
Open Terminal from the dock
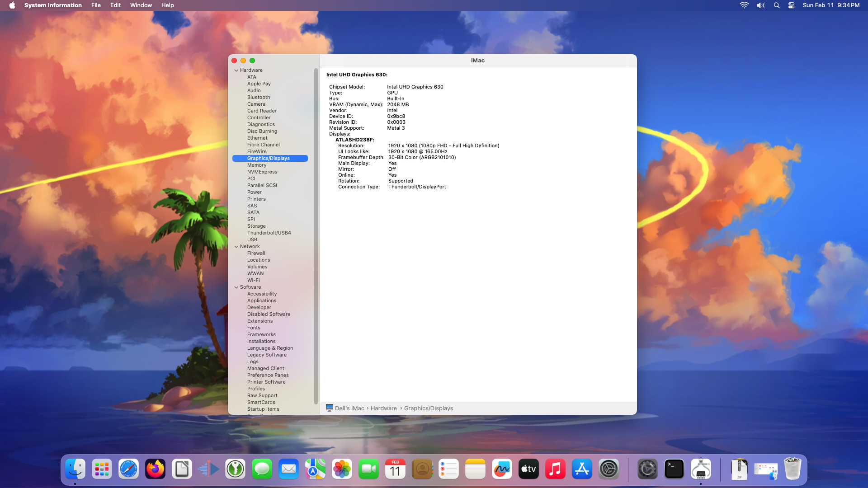click(674, 469)
